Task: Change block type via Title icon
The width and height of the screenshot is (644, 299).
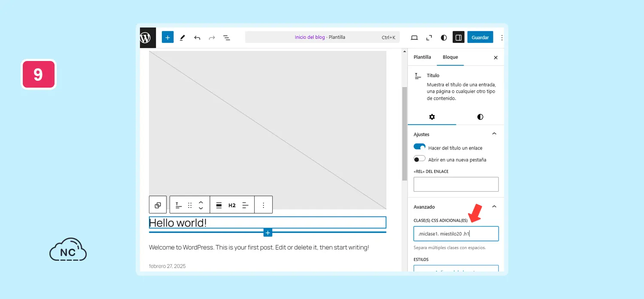Action: coord(179,205)
